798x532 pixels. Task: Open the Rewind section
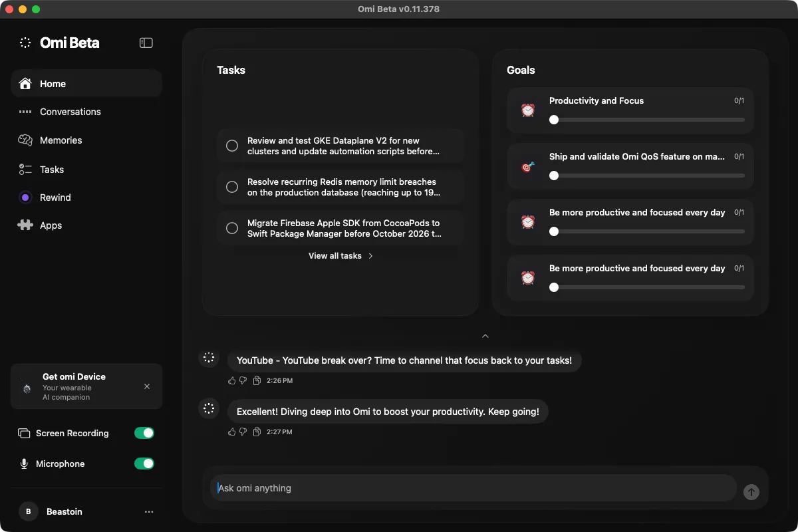[86, 198]
